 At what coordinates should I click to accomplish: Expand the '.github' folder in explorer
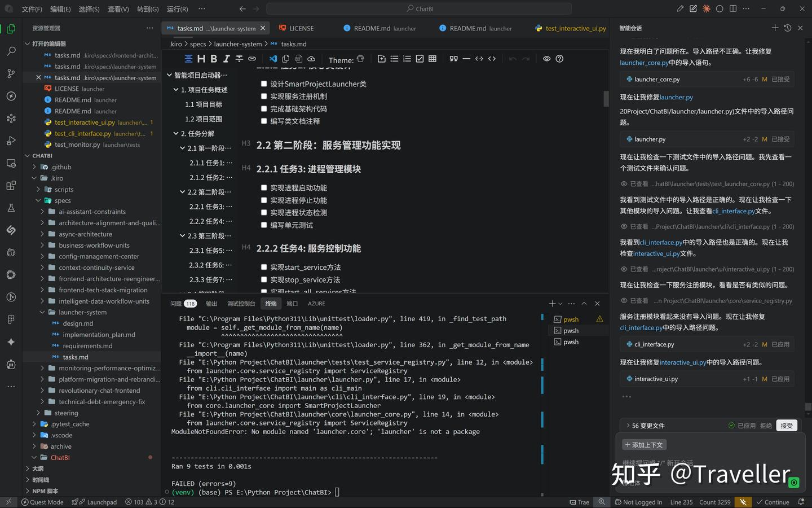point(34,167)
